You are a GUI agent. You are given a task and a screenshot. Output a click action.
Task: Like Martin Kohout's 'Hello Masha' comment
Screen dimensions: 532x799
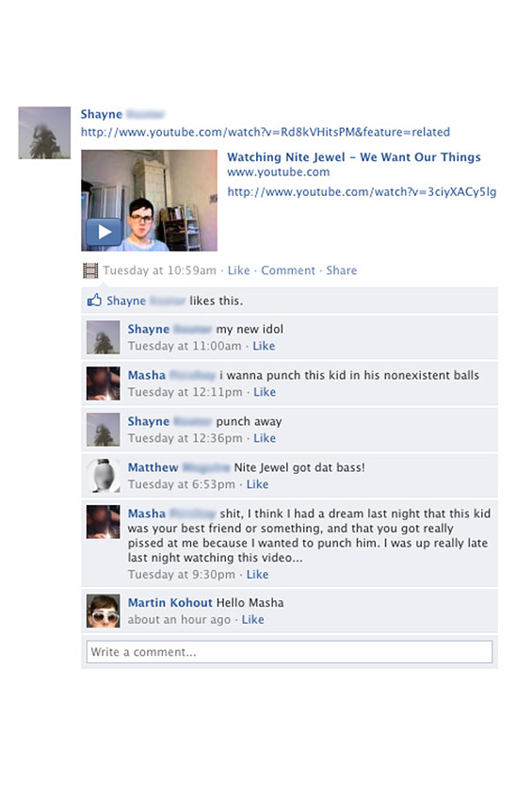pyautogui.click(x=252, y=620)
